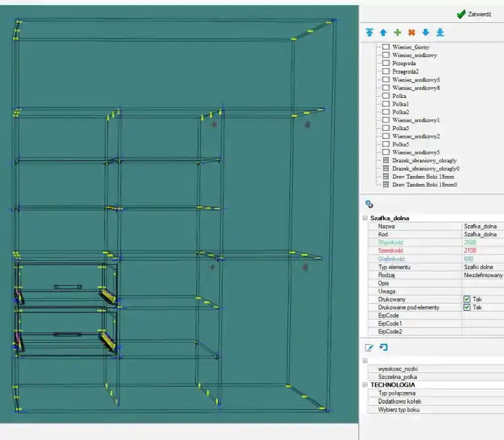Click the move-to-bottom arrow icon
This screenshot has height=440, width=504.
click(440, 32)
